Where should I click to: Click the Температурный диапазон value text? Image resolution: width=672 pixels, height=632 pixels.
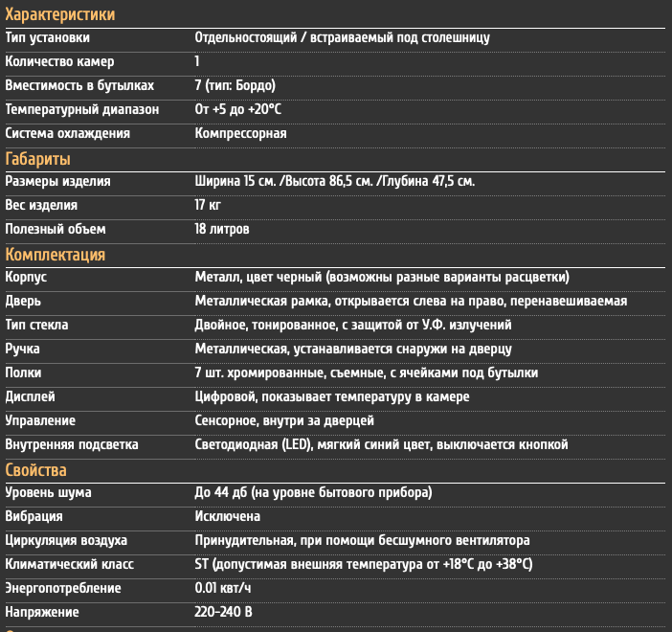[x=237, y=109]
